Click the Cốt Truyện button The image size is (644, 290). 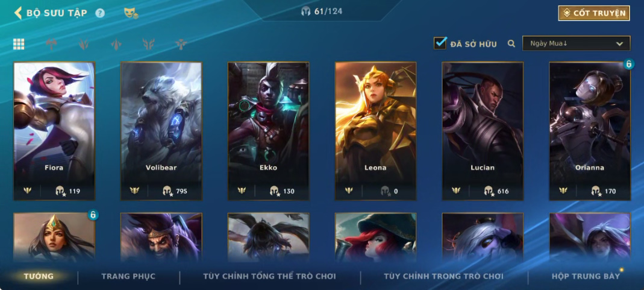pyautogui.click(x=594, y=13)
